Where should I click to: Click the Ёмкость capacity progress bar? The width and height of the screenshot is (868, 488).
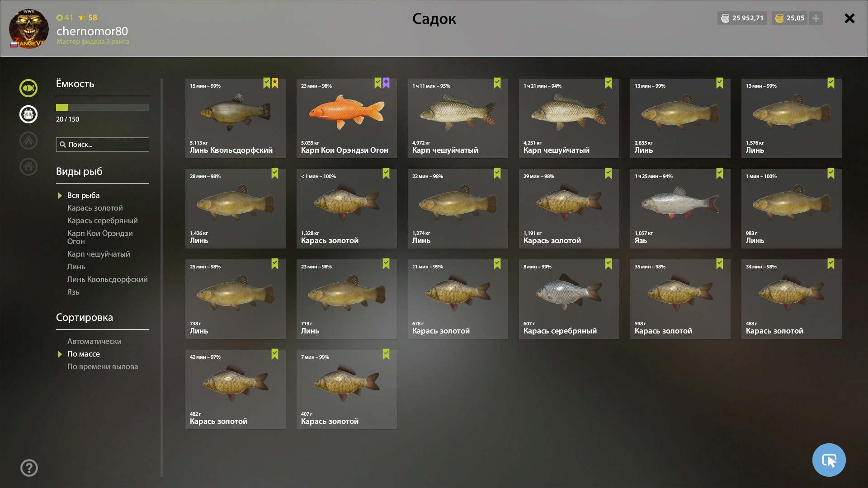pyautogui.click(x=103, y=108)
